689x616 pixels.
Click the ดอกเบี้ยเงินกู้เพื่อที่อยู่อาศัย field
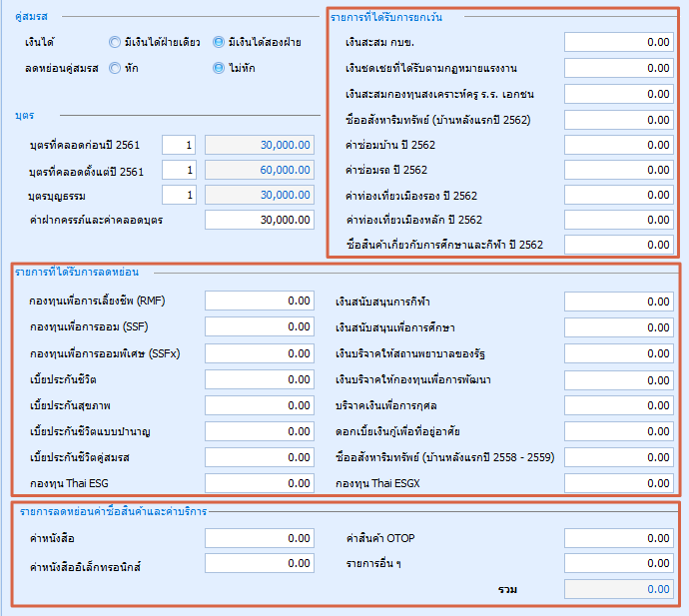tap(619, 430)
